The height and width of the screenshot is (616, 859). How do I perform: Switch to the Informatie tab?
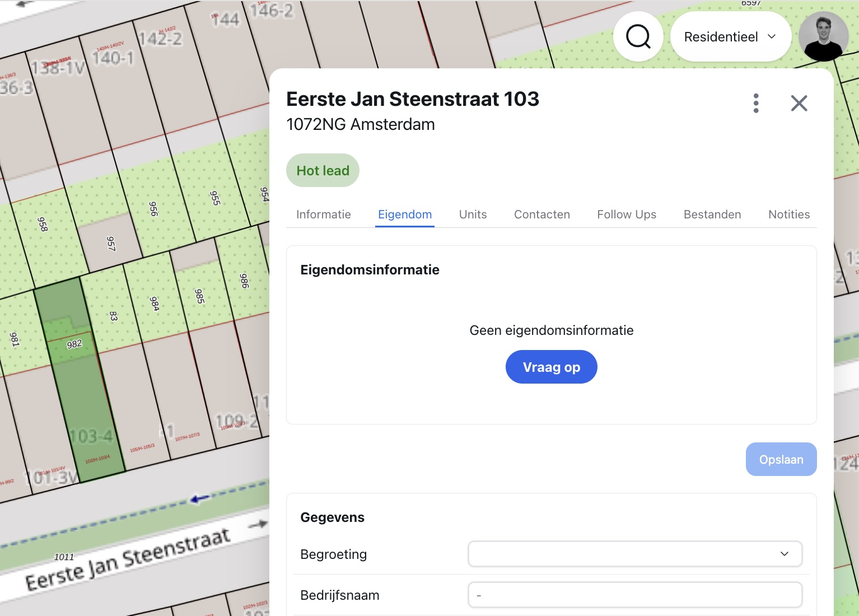pos(323,214)
